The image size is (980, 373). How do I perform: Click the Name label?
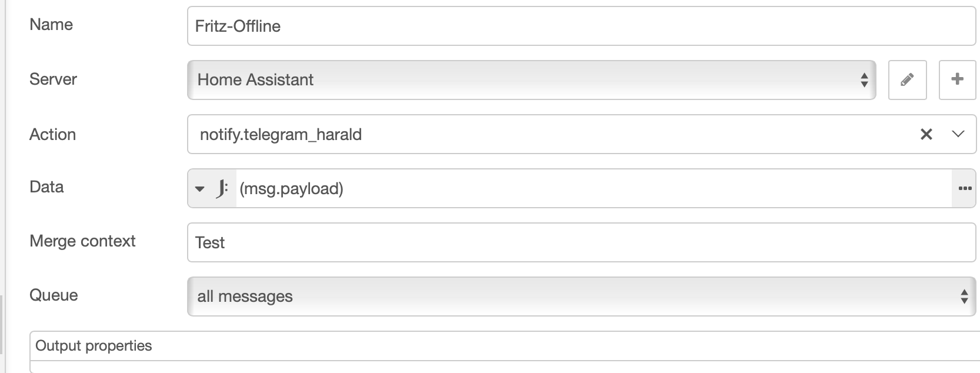51,25
